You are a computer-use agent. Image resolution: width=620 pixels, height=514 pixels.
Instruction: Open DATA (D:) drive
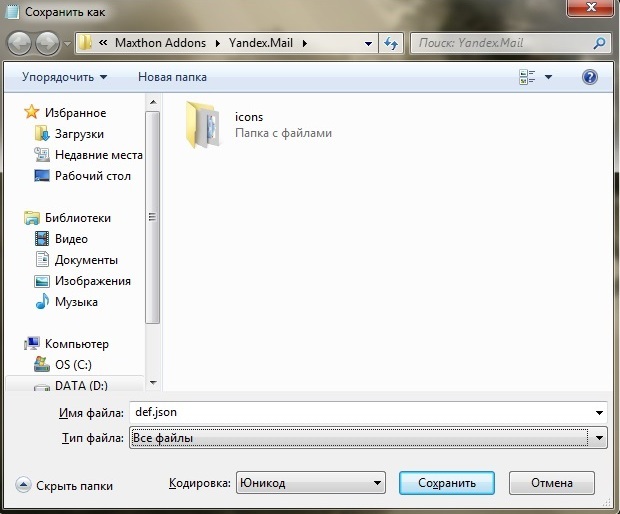point(81,385)
